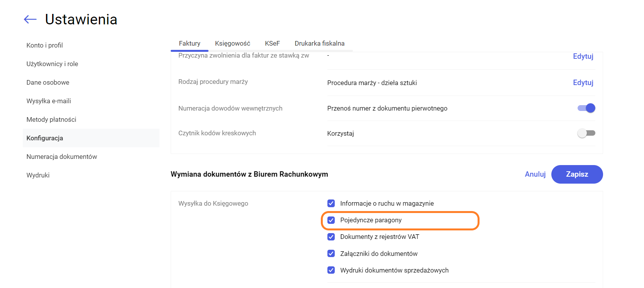Image resolution: width=644 pixels, height=288 pixels.
Task: Click Edytuj for Przyczyna zwolnienia row
Action: pos(583,56)
